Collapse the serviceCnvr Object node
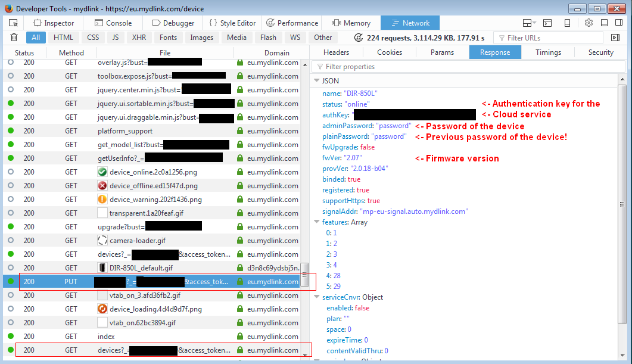The image size is (632, 364). click(x=317, y=297)
